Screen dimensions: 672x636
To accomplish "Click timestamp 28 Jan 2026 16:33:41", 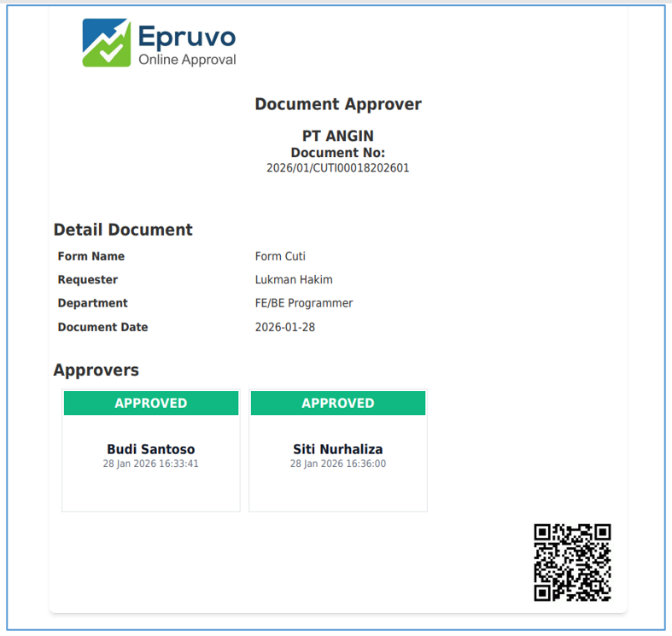I will (x=151, y=464).
